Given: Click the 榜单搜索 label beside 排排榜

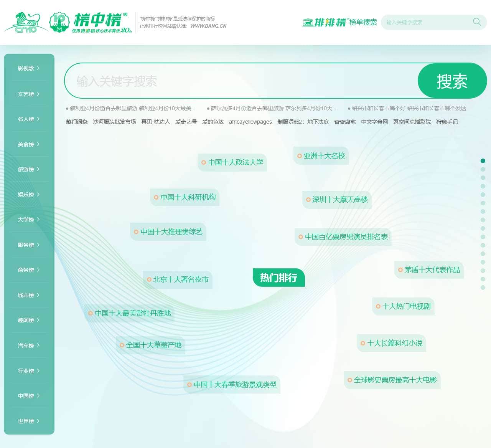Looking at the screenshot, I should point(363,22).
